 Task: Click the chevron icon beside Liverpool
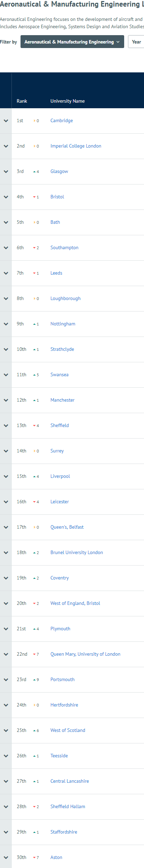(6, 476)
